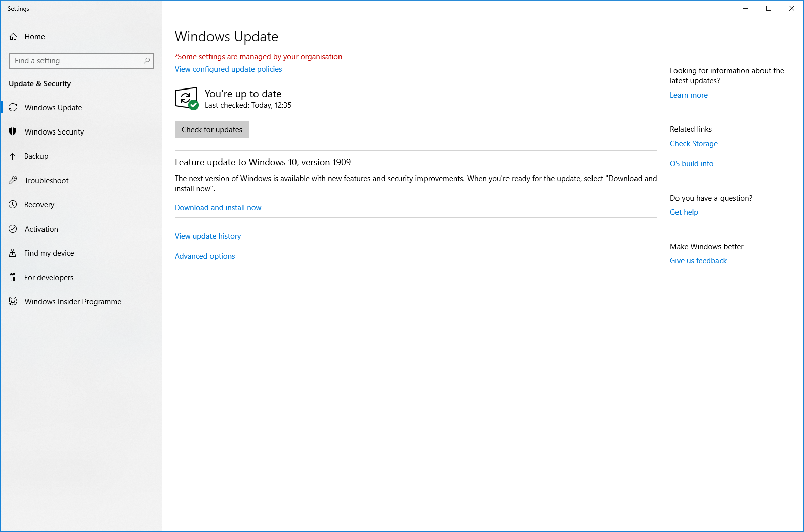This screenshot has width=804, height=532.
Task: Go back to Settings Home
Action: (x=81, y=37)
